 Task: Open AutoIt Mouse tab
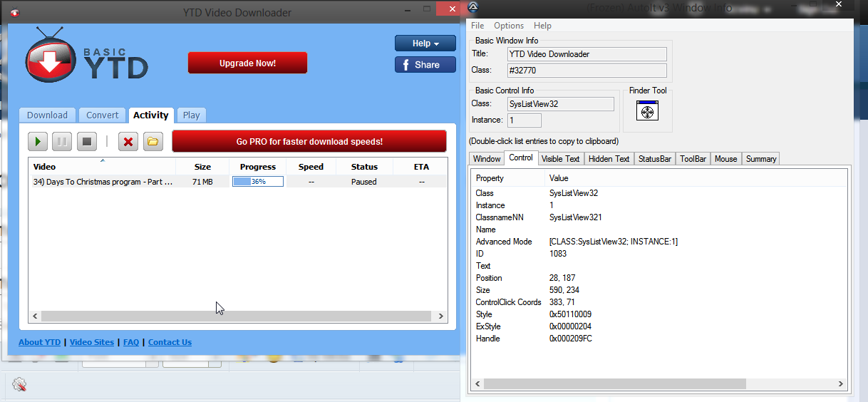click(x=725, y=159)
